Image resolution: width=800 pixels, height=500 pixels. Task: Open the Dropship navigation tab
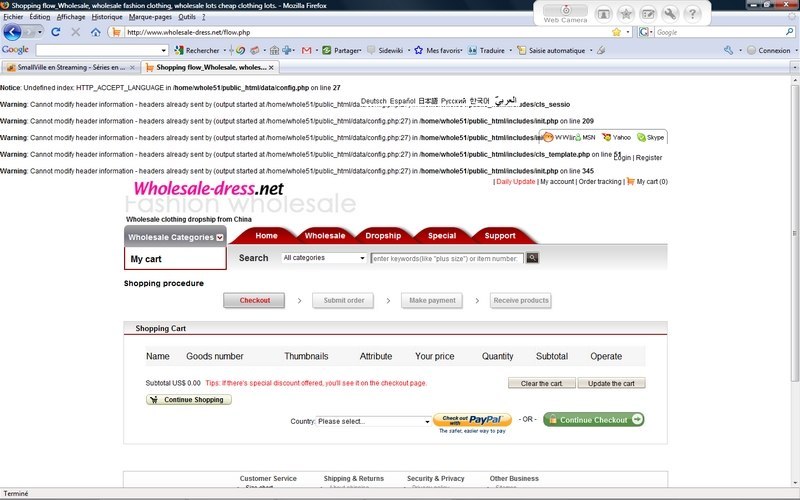tap(383, 236)
